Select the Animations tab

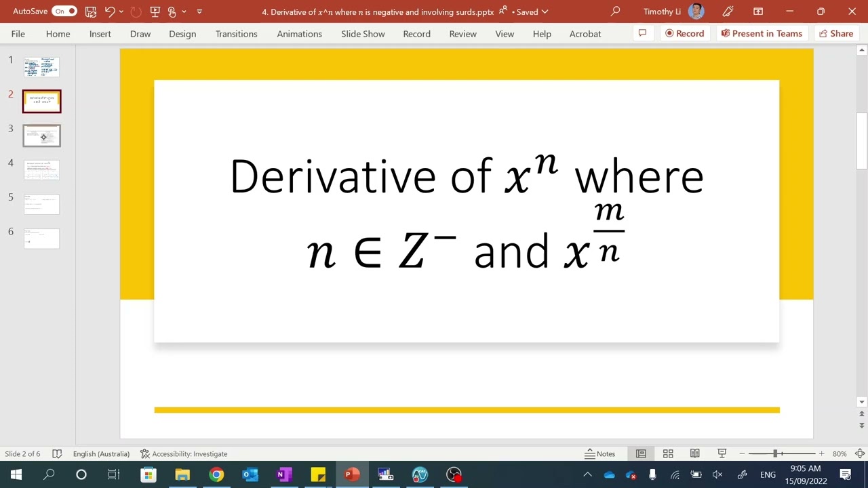click(x=300, y=34)
